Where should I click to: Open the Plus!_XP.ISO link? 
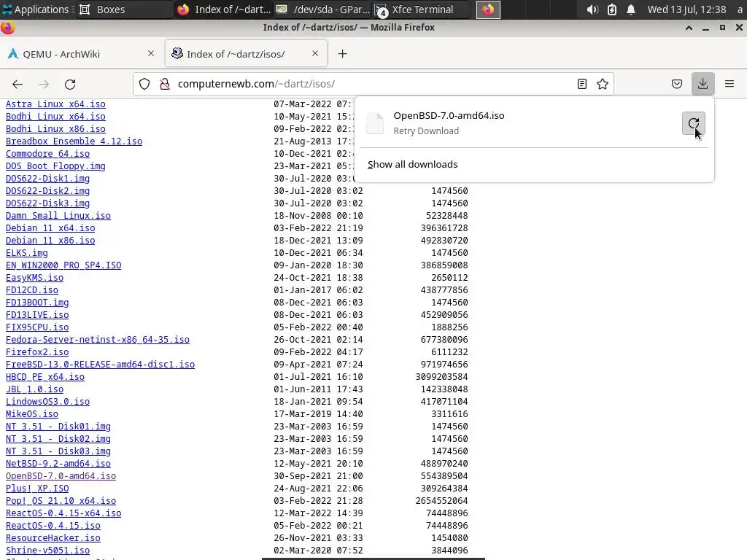37,488
